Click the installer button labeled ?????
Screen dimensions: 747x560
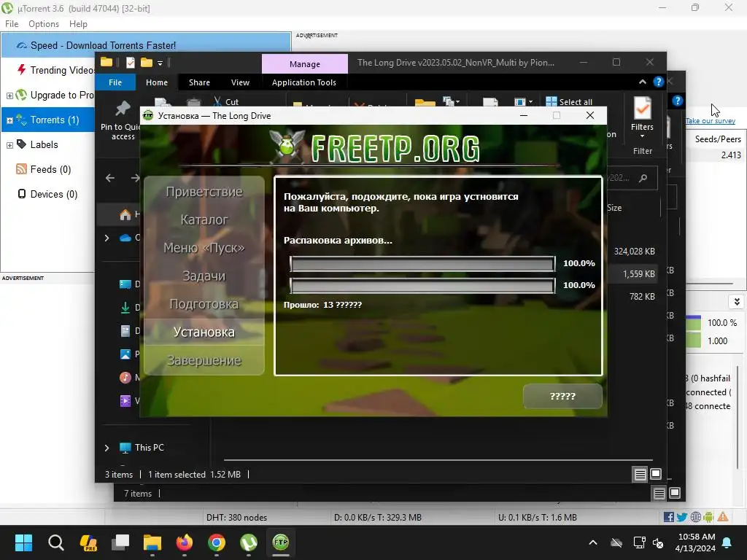[562, 396]
